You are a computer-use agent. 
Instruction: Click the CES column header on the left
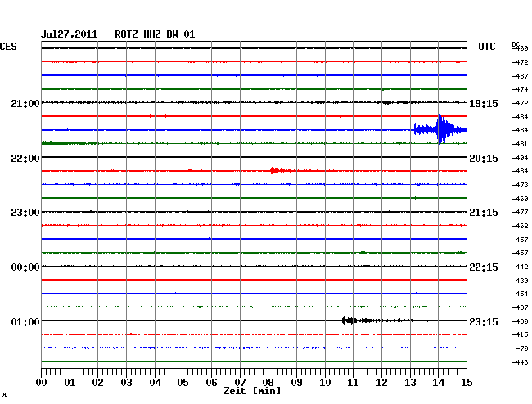[x=8, y=47]
